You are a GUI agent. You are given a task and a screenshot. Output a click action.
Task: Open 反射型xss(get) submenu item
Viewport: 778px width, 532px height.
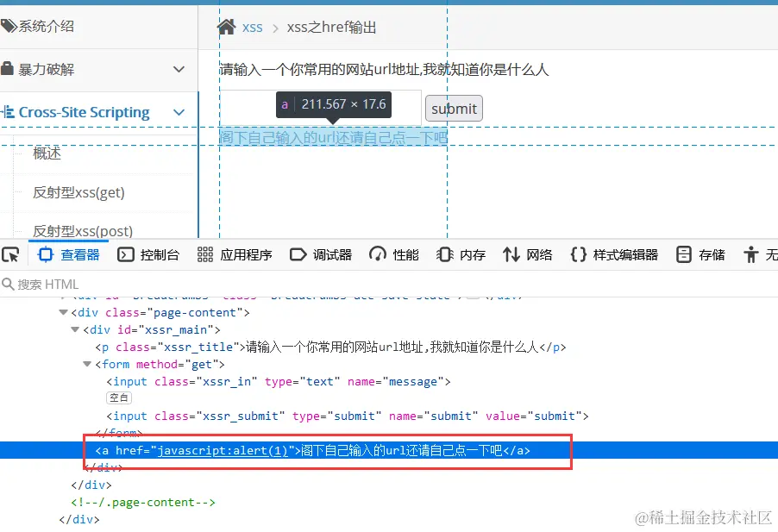point(78,192)
